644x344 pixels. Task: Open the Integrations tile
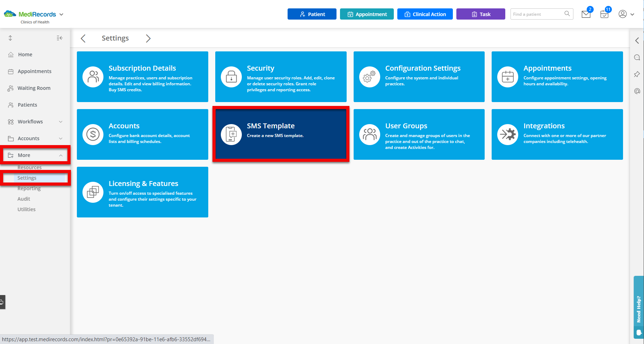pyautogui.click(x=557, y=134)
